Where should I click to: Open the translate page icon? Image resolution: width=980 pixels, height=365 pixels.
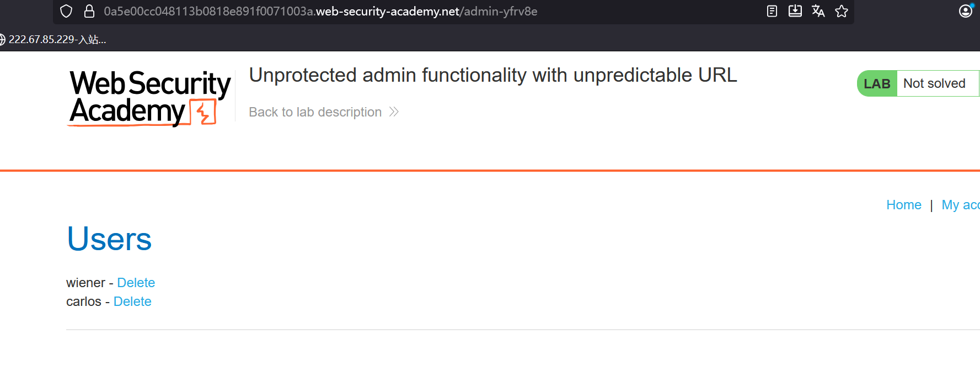[818, 11]
